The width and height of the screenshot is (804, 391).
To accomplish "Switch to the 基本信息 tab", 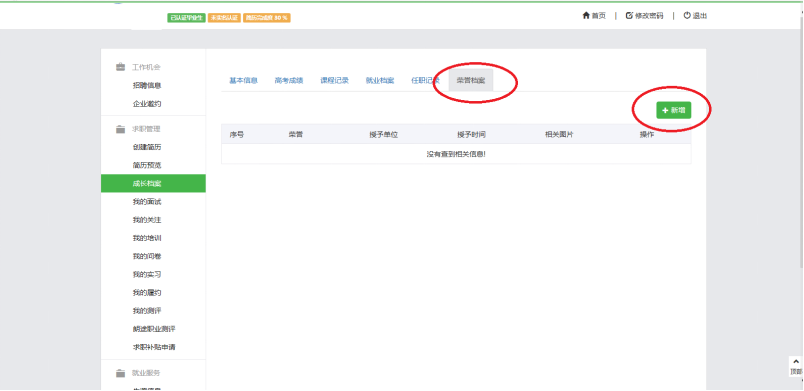I will point(244,80).
